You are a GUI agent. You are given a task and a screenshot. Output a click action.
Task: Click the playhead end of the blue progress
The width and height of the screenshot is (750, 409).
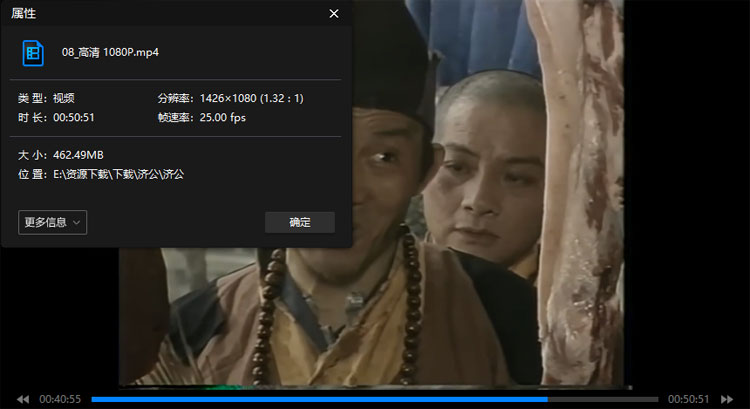tap(547, 399)
